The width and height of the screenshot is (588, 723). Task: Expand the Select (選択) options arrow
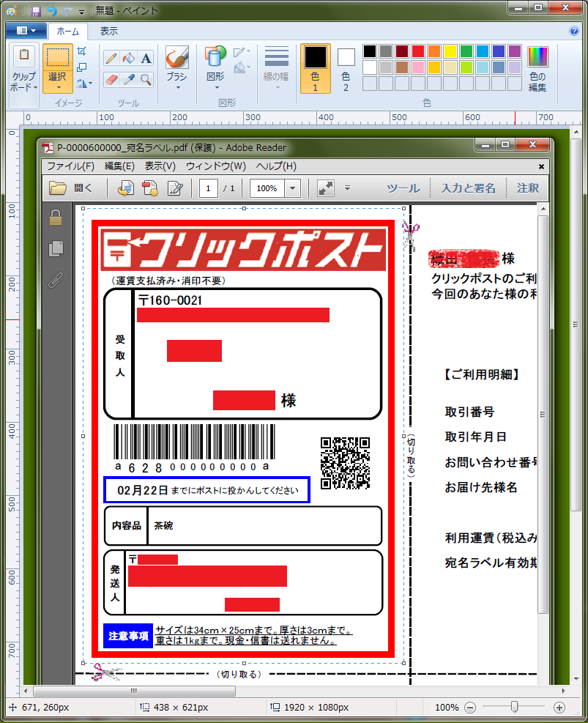click(x=58, y=82)
